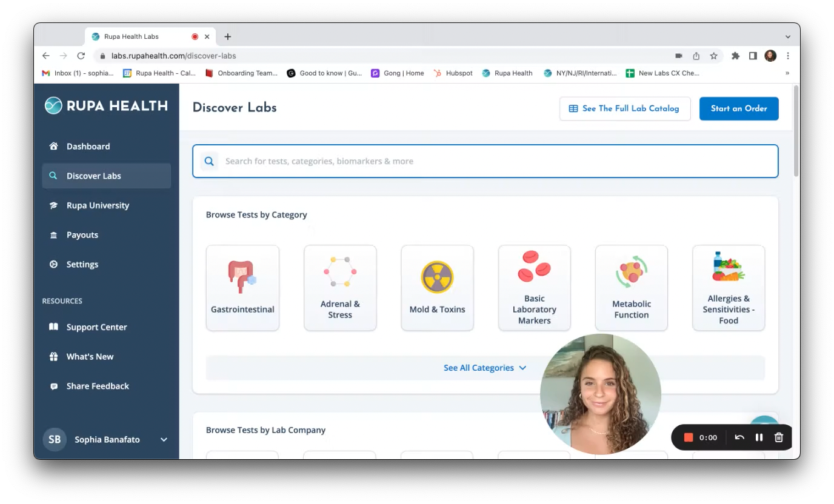Open the Sophia Banafato account menu
This screenshot has height=504, width=834.
point(107,439)
